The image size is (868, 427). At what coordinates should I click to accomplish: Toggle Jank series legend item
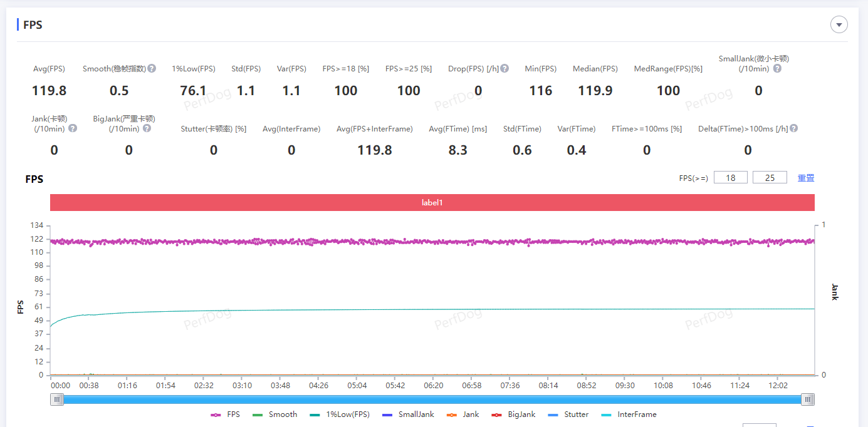(x=463, y=414)
